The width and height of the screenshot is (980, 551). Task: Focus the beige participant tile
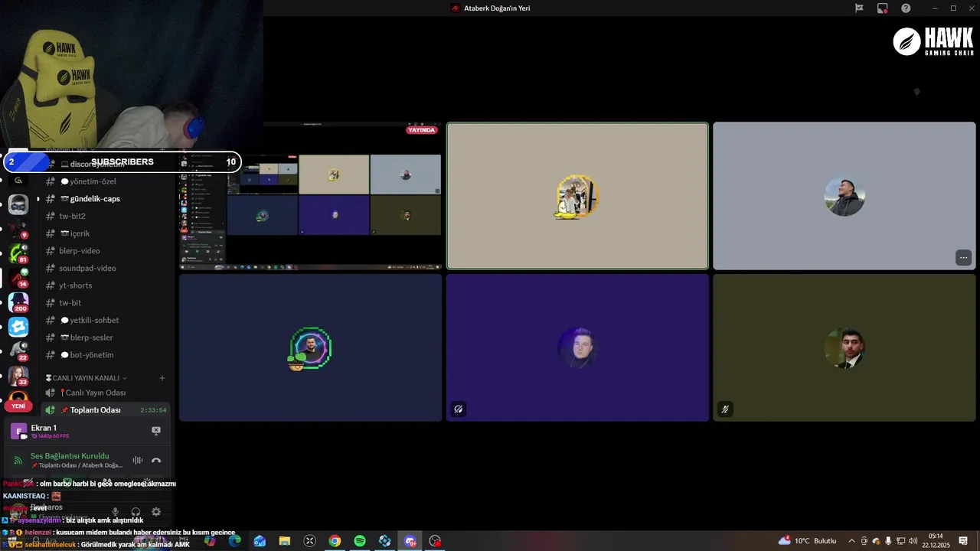(577, 196)
